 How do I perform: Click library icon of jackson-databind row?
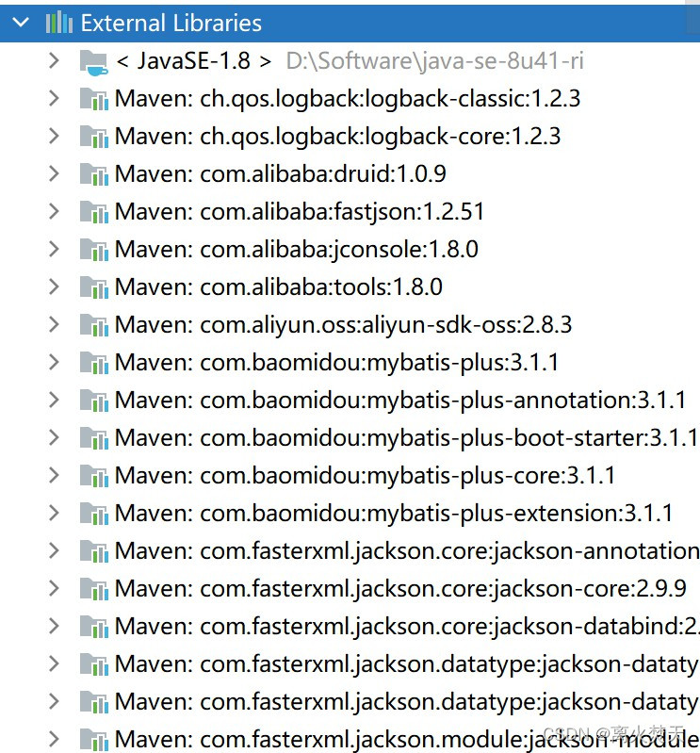click(94, 627)
